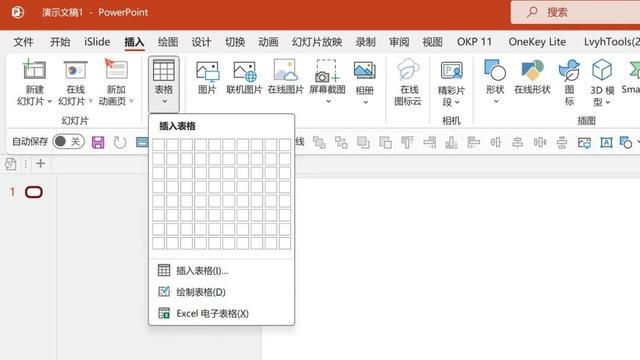The image size is (640, 360).
Task: Click the 3D 模型 cube icon
Action: coord(602,70)
